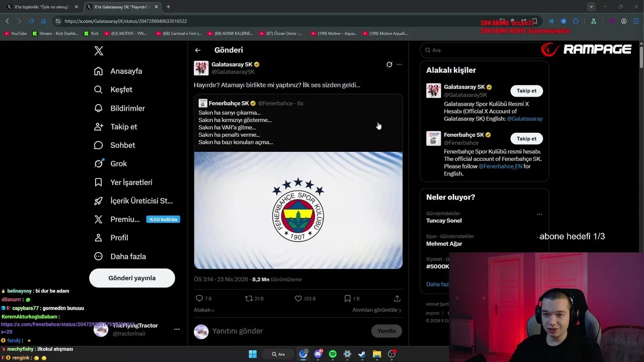
Task: Open the Windows Start menu
Action: pos(253,354)
